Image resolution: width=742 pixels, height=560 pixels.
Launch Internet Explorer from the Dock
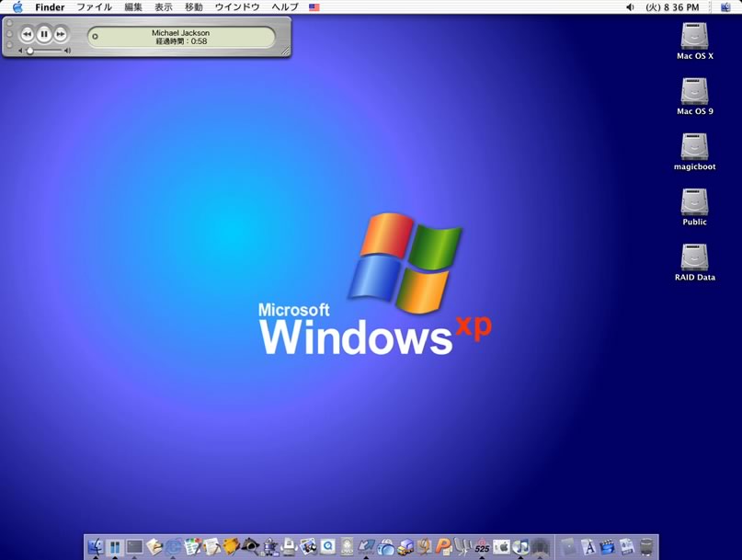tap(173, 547)
